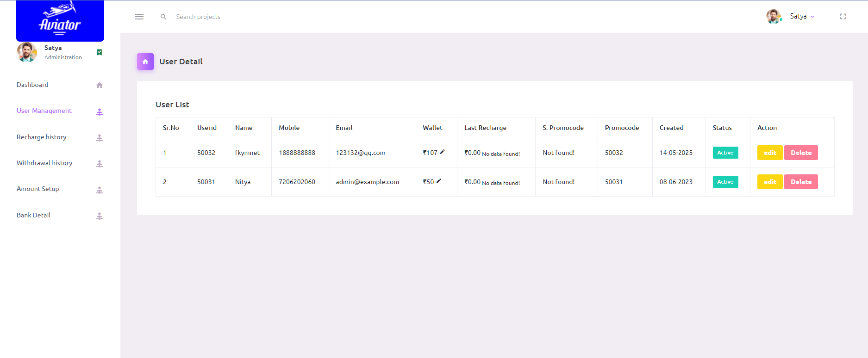This screenshot has width=868, height=358.
Task: Expand the Withdrawal history menu
Action: [44, 163]
